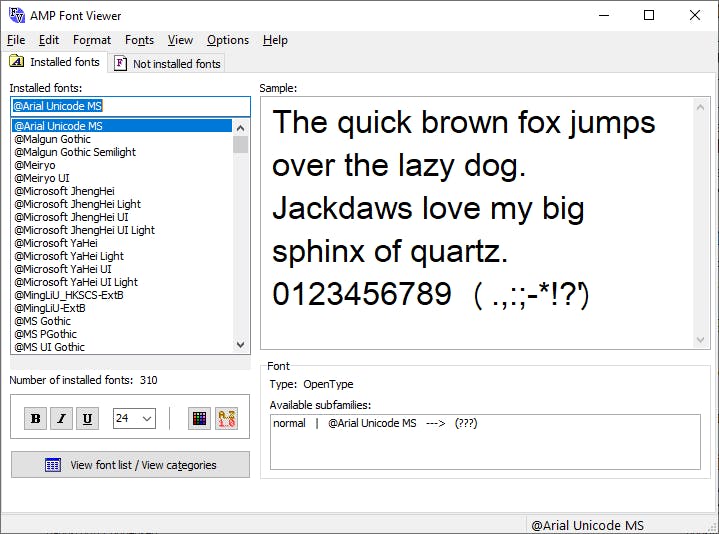
Task: Select @MingLiU_HKSCS-ExtB font
Action: 122,295
